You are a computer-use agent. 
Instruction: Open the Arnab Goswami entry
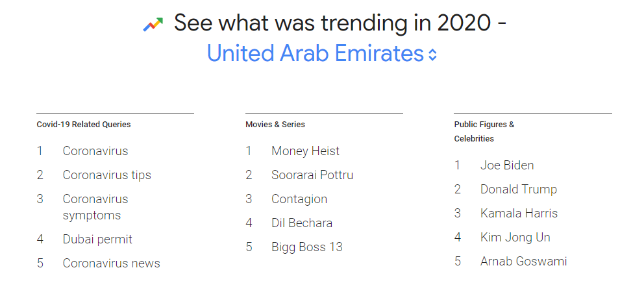tap(523, 262)
